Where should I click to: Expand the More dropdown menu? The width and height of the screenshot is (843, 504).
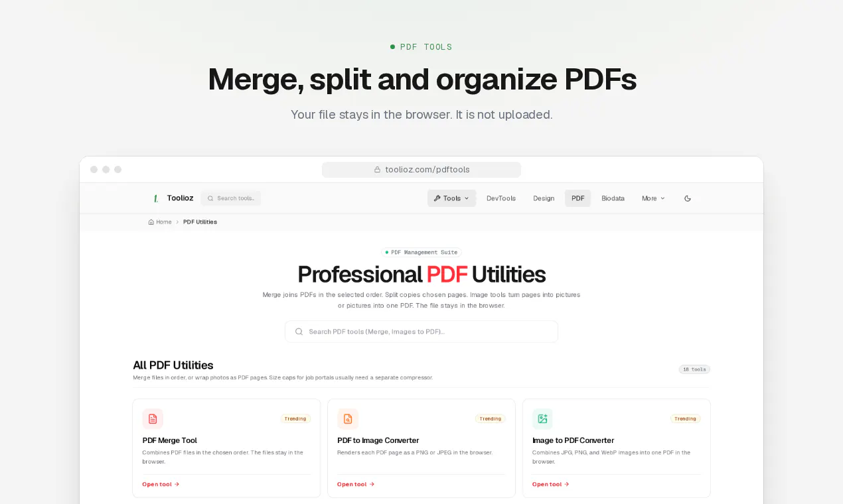653,198
